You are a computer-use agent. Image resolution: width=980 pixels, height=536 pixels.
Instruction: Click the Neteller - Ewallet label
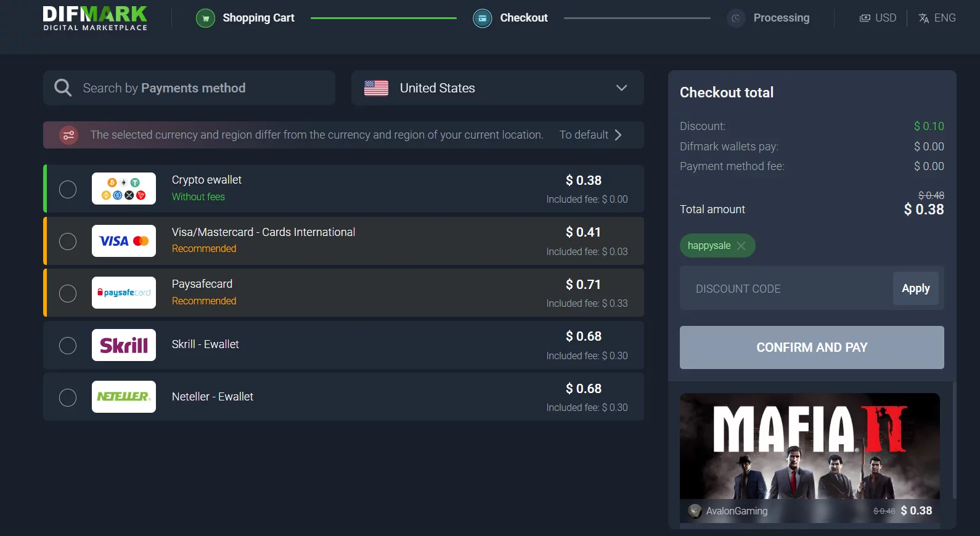(x=213, y=397)
